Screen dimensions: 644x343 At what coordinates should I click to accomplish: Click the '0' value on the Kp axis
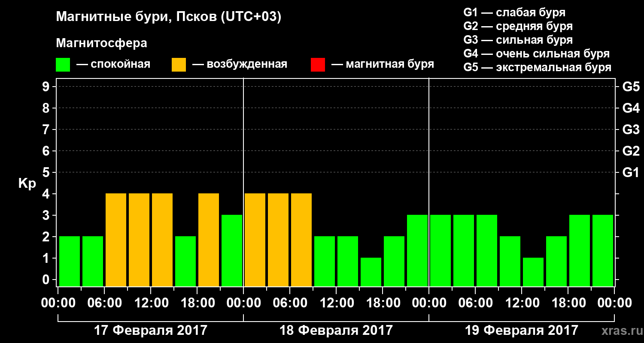point(47,280)
